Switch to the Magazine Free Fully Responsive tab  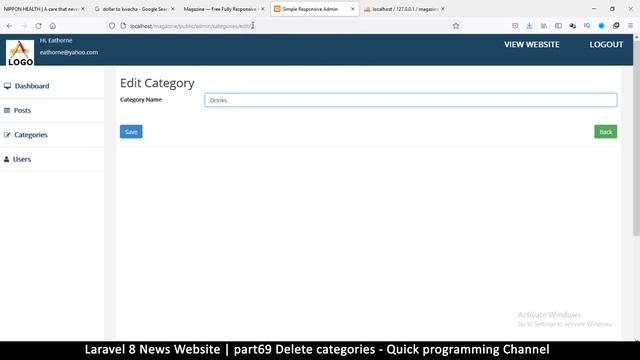tap(223, 9)
